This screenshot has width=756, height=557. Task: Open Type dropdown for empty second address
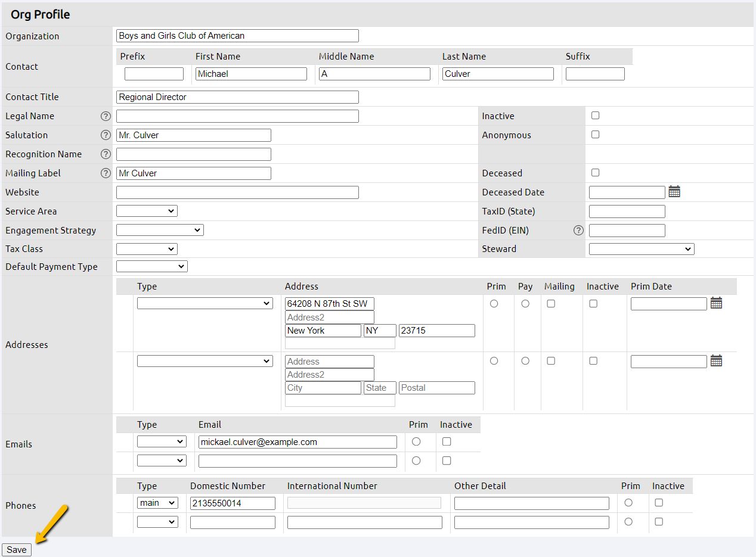[205, 361]
